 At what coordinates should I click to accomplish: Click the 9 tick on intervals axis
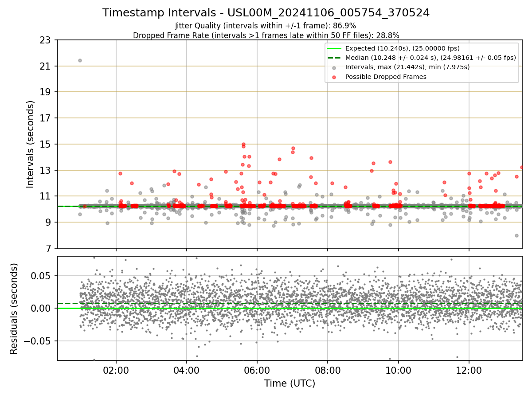click(48, 223)
